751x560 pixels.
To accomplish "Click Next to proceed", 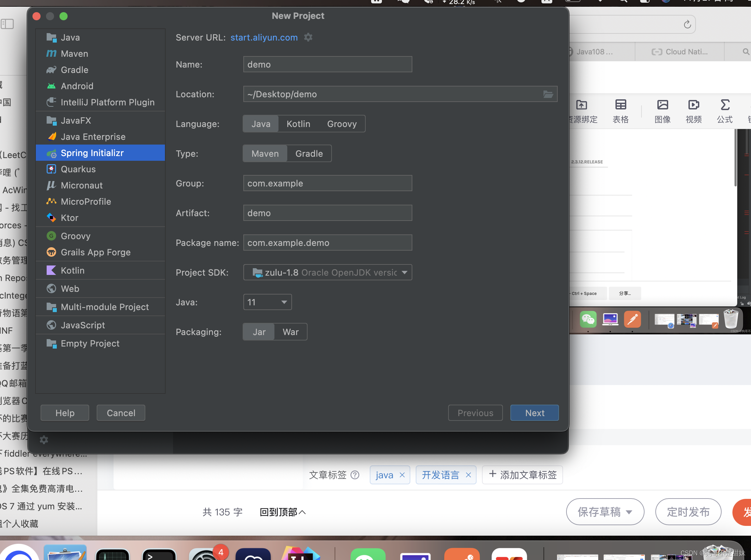I will (x=534, y=413).
